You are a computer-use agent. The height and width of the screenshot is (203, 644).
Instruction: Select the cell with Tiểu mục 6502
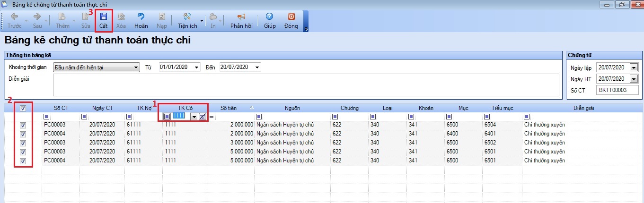503,143
